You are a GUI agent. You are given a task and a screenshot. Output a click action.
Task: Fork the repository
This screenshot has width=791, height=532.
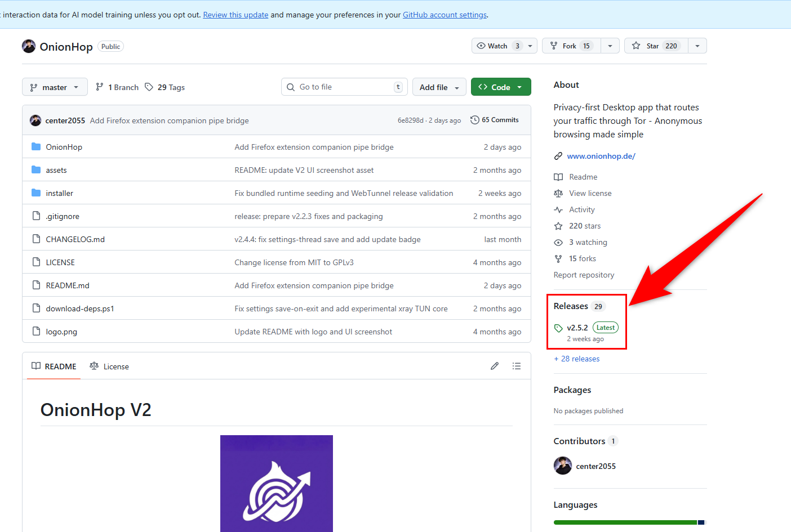point(571,46)
